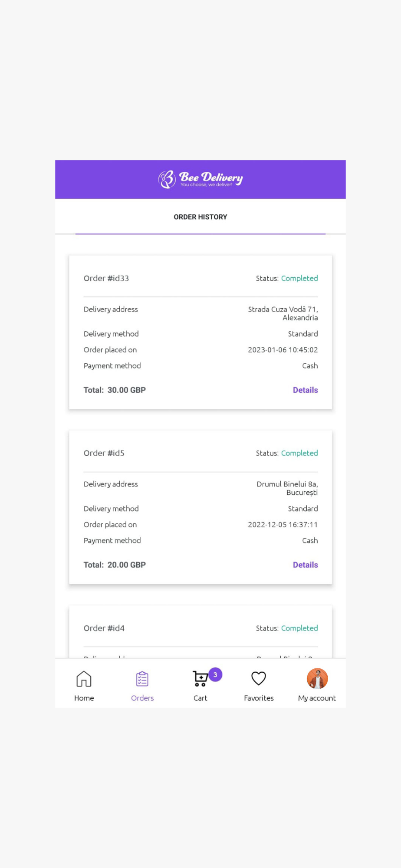The width and height of the screenshot is (401, 868).
Task: Click the Order #id33 title
Action: coord(106,278)
